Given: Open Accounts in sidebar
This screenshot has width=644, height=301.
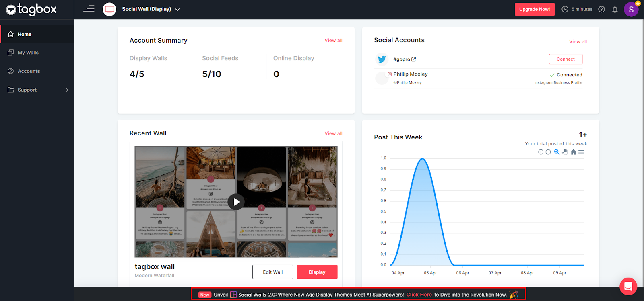Looking at the screenshot, I should point(37,71).
